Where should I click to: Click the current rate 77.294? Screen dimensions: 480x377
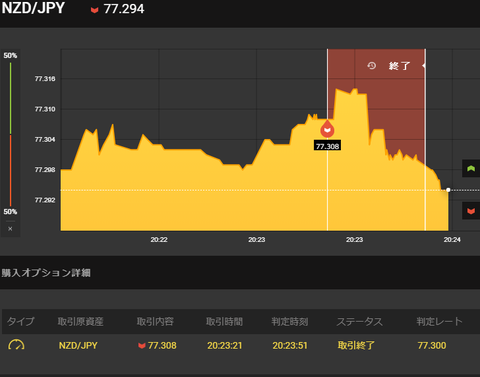tap(124, 9)
